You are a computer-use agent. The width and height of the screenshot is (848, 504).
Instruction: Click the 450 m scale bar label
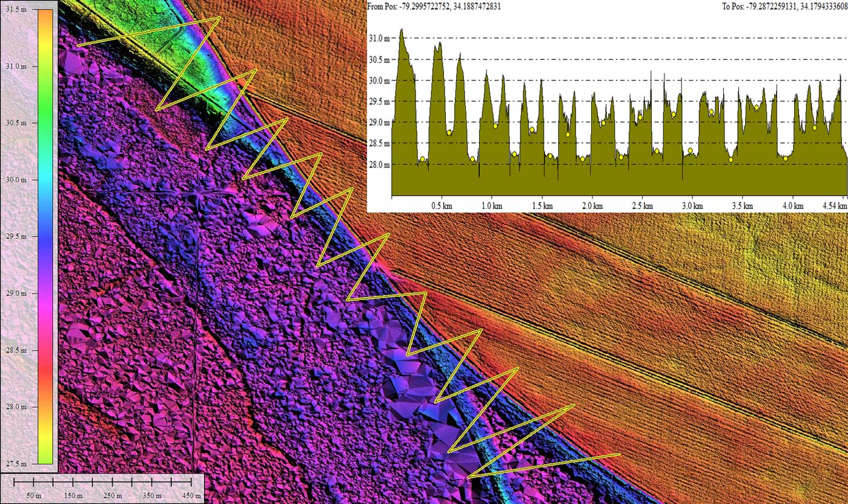coord(191,496)
